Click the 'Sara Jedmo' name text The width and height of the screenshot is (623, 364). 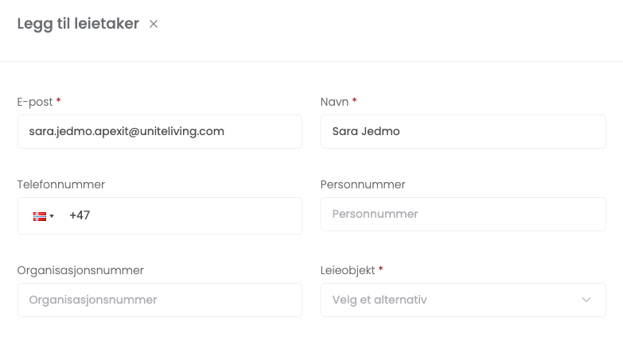(366, 131)
